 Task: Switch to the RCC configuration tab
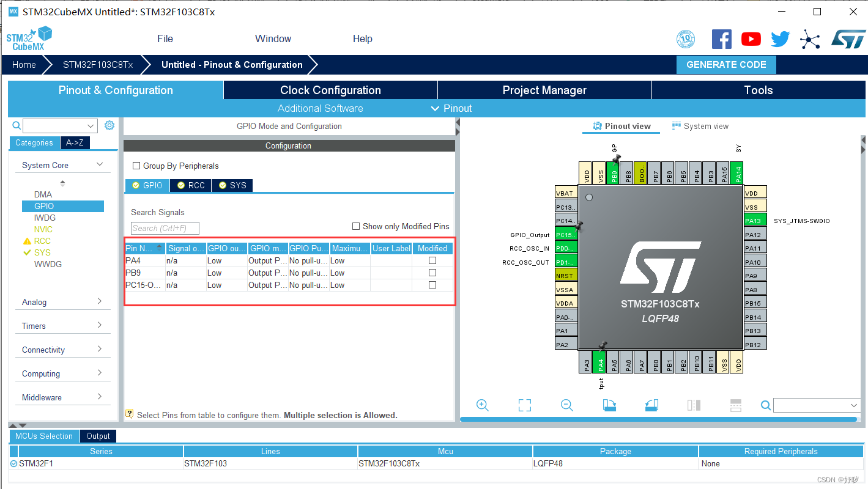191,185
